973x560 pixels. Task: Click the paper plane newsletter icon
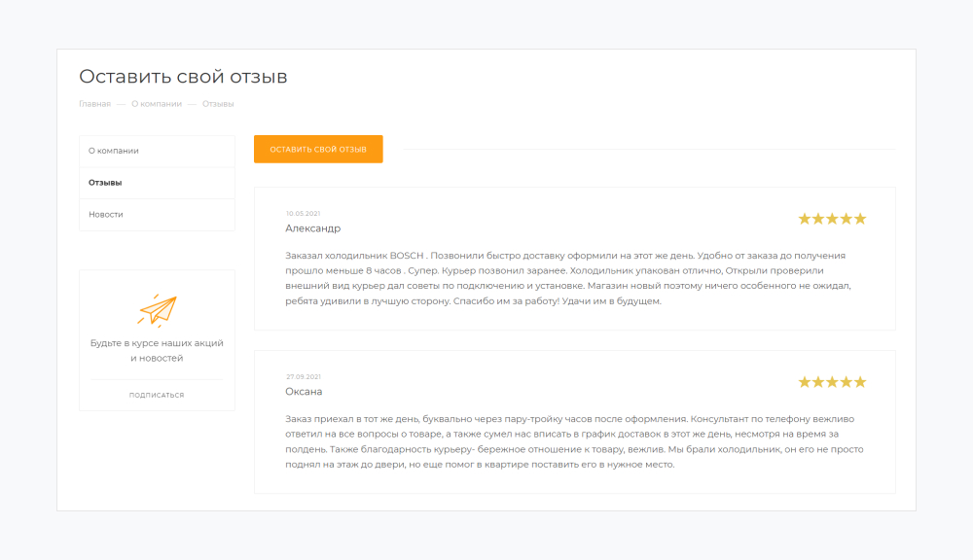[157, 309]
